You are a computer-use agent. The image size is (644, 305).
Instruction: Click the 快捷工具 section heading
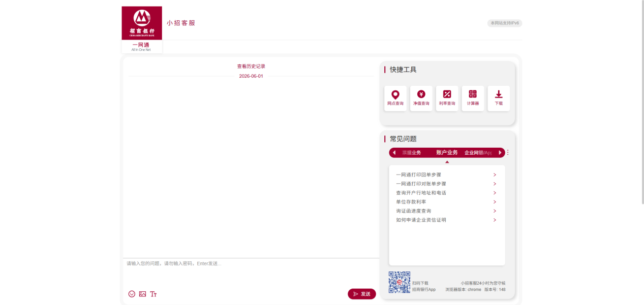pos(403,70)
